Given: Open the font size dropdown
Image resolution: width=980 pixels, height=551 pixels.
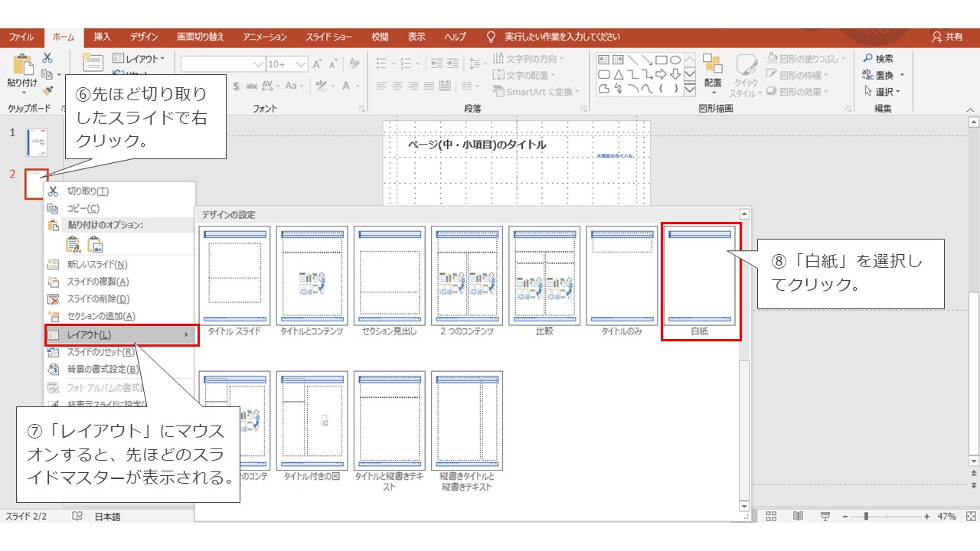Looking at the screenshot, I should click(x=301, y=64).
